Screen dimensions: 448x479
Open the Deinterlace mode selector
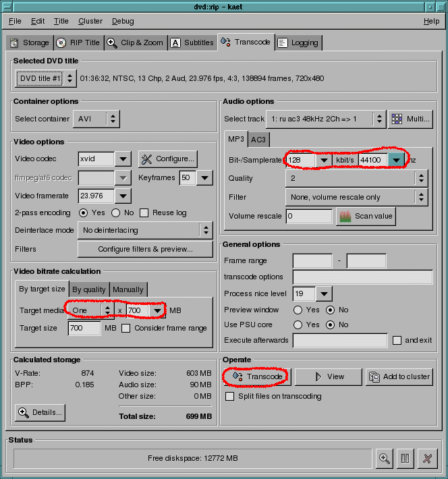(145, 230)
